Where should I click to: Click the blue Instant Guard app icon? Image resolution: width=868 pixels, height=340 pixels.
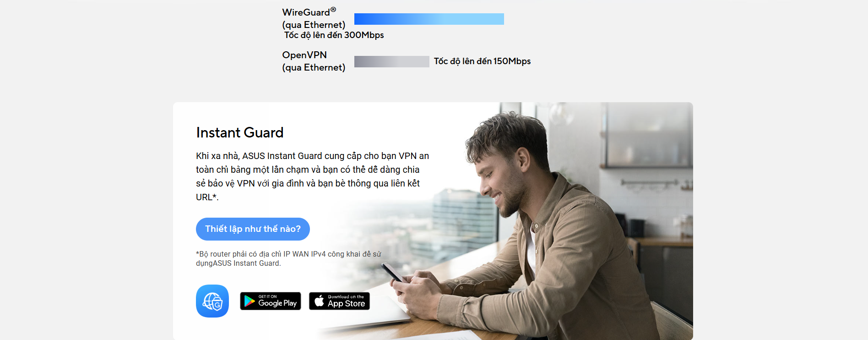(212, 301)
